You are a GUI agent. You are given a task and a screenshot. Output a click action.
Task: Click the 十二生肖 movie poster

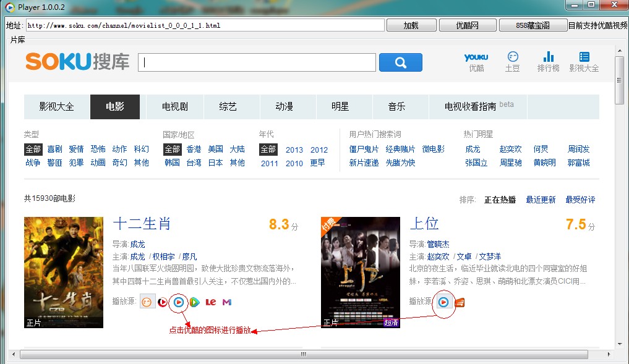click(63, 272)
